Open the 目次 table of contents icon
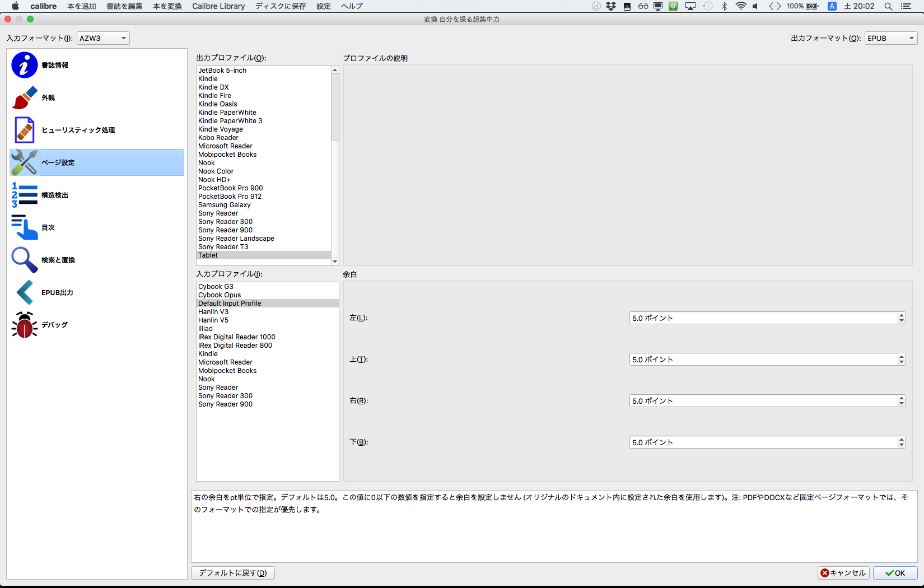 pyautogui.click(x=24, y=227)
